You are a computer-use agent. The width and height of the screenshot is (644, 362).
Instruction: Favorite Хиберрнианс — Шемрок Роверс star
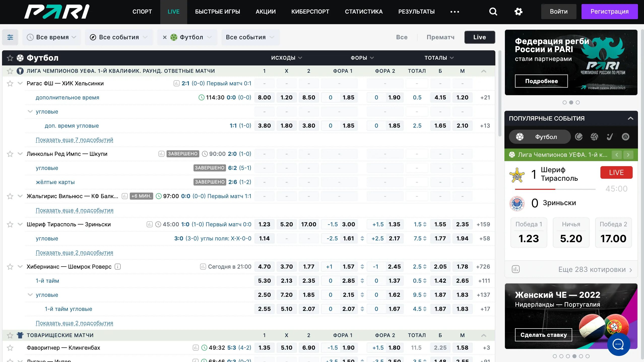(10, 267)
